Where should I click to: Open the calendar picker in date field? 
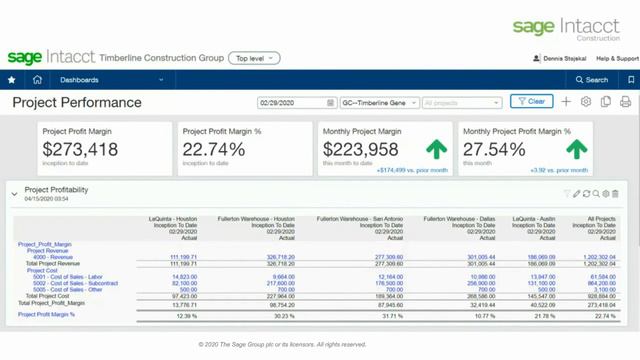point(330,103)
